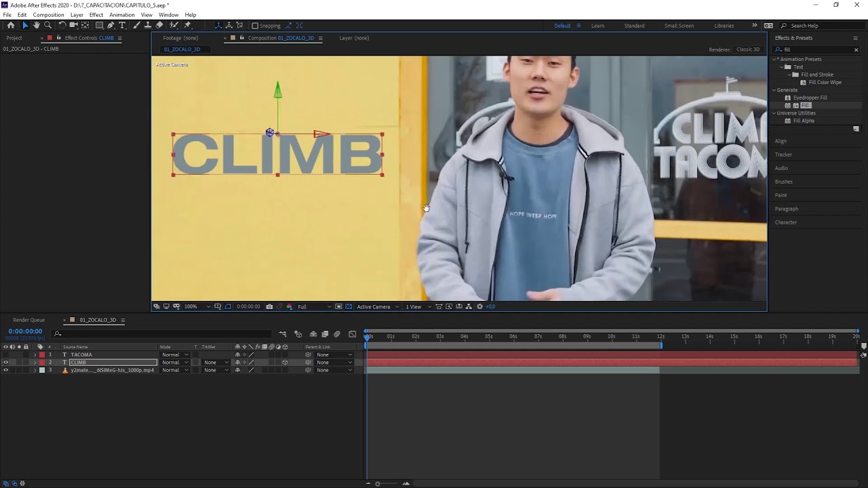This screenshot has height=488, width=868.
Task: Select the Roto Brush tool
Action: click(174, 25)
